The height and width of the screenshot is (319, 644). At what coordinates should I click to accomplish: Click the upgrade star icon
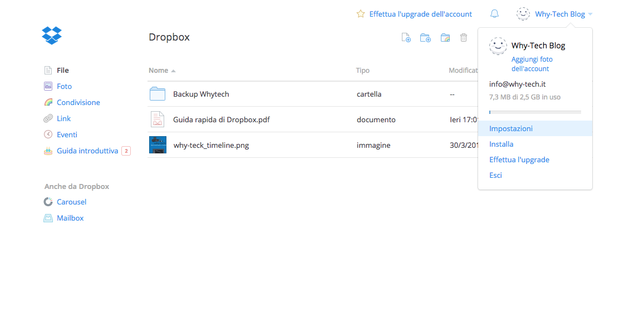point(361,14)
